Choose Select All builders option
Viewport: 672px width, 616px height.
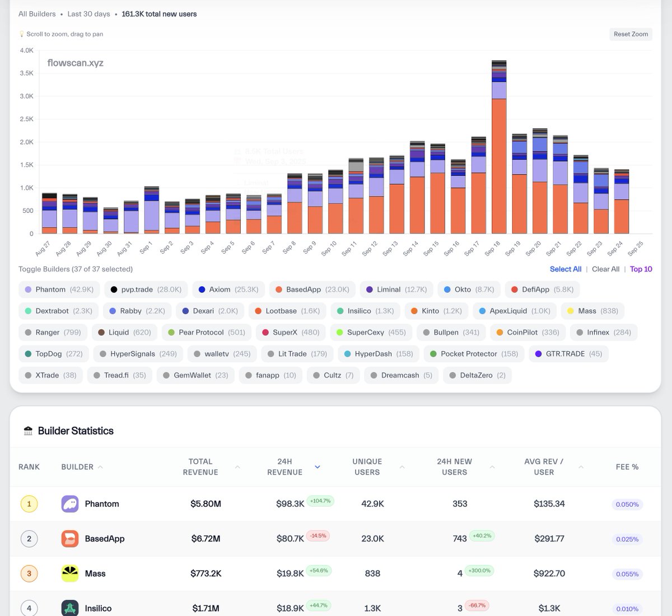click(x=565, y=269)
